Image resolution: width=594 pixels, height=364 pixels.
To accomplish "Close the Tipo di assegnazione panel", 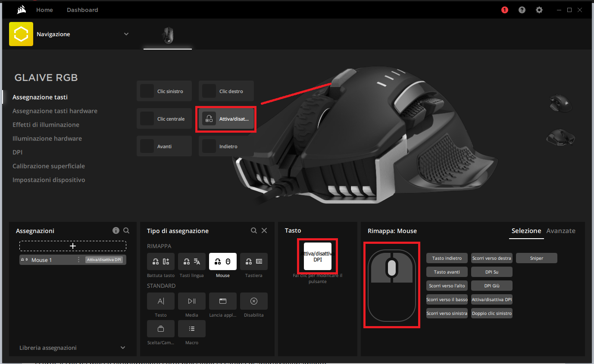I will pyautogui.click(x=264, y=230).
